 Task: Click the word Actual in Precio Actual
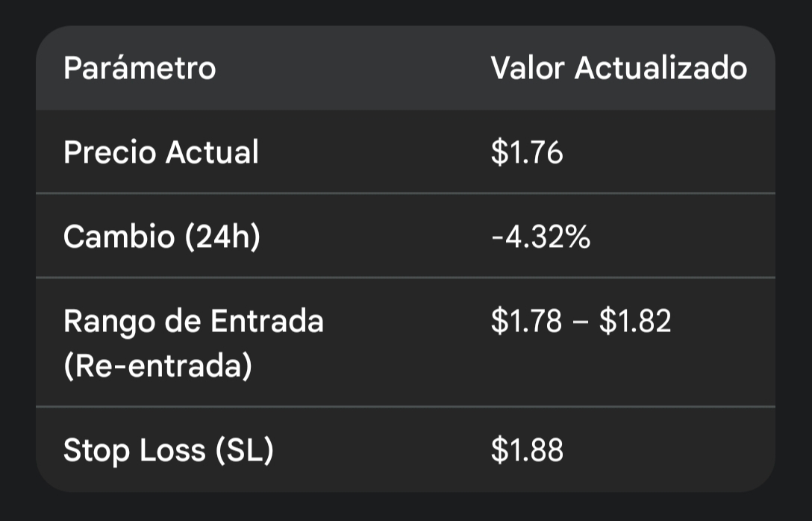pos(212,152)
